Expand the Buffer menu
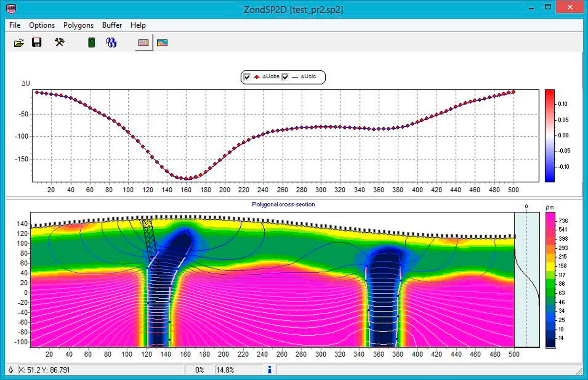Viewport: 588px width, 380px height. [112, 25]
